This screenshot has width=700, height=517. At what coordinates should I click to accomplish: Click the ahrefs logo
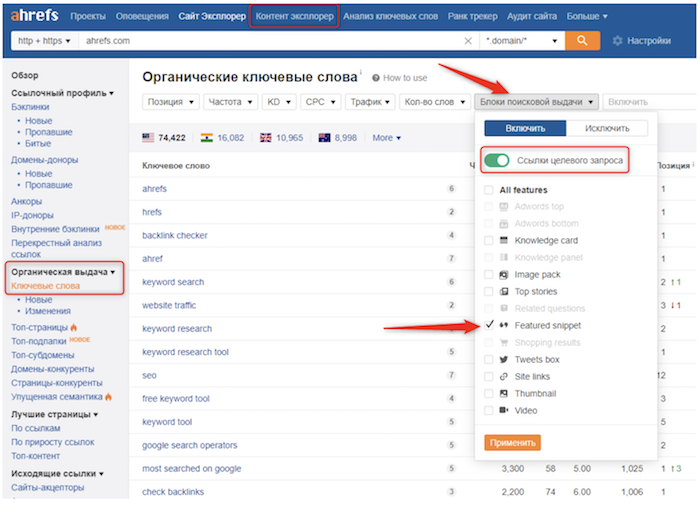[34, 16]
